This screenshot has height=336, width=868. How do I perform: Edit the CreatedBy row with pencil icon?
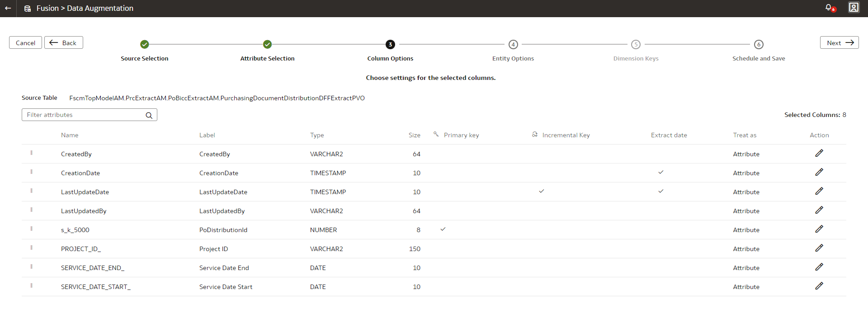(819, 154)
